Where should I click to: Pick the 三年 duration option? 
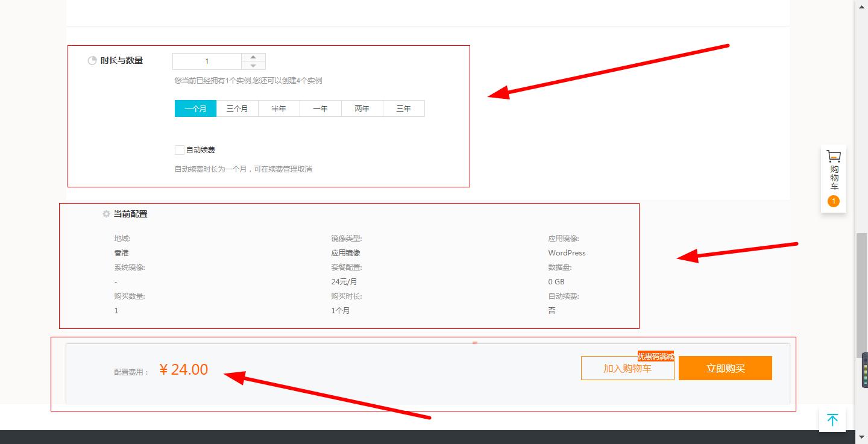tap(403, 108)
